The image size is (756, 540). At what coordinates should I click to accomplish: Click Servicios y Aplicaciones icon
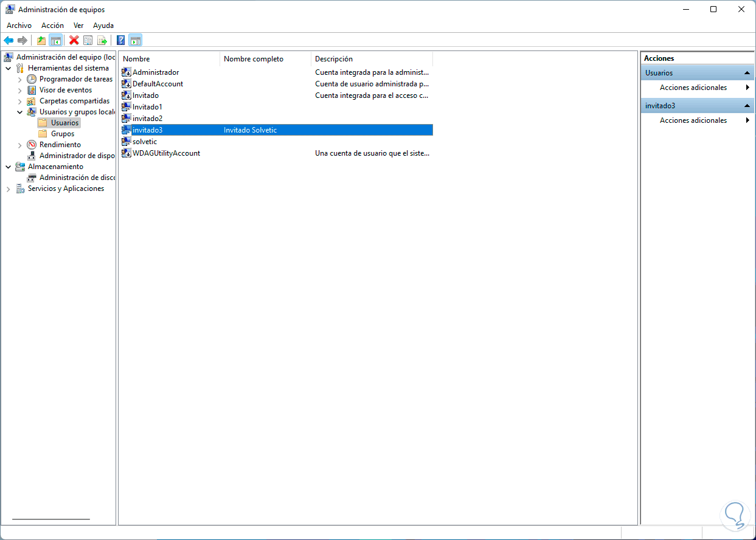pyautogui.click(x=21, y=189)
